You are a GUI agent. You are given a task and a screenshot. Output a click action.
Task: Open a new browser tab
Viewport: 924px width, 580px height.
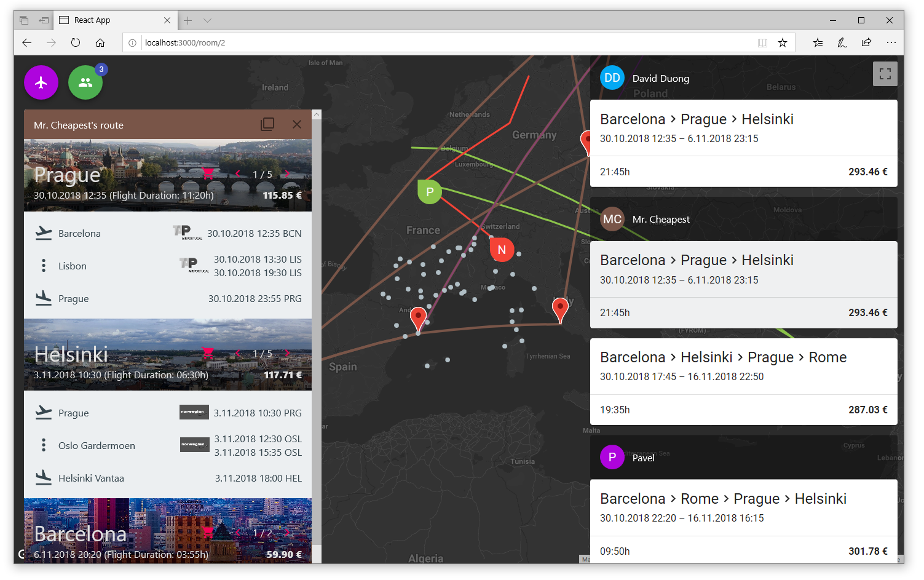pos(188,20)
